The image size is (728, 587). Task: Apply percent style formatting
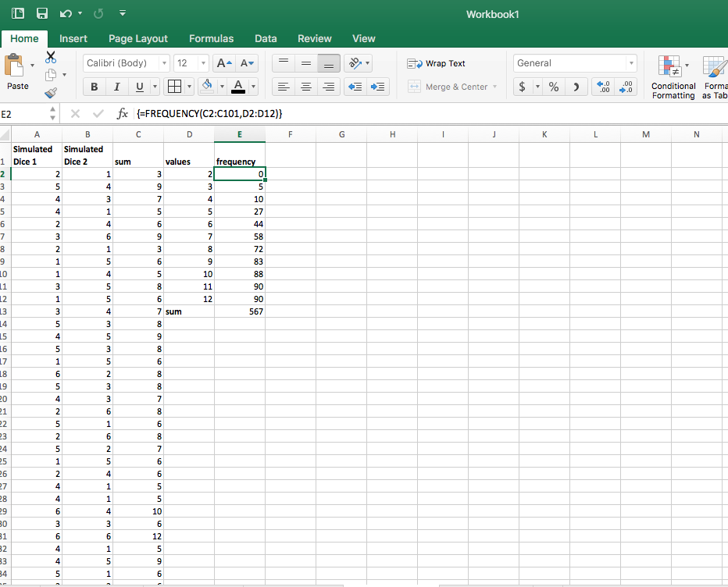553,87
